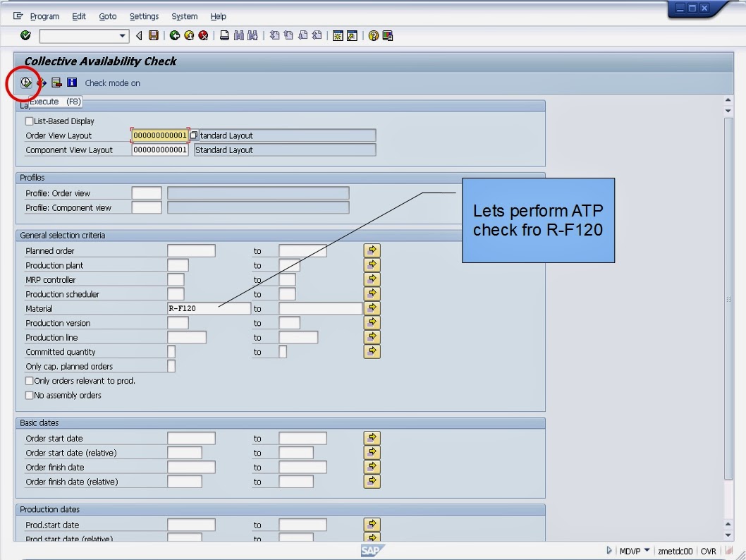Open the command field dropdown

click(121, 35)
